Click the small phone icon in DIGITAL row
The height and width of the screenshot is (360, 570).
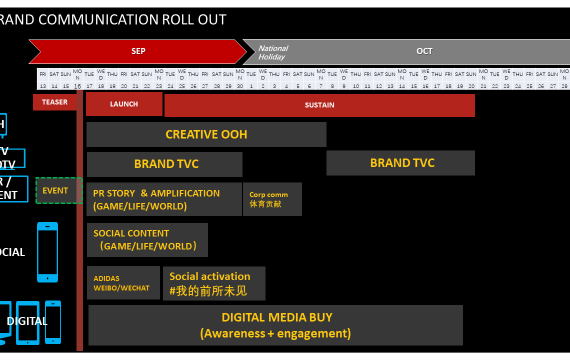(53, 322)
